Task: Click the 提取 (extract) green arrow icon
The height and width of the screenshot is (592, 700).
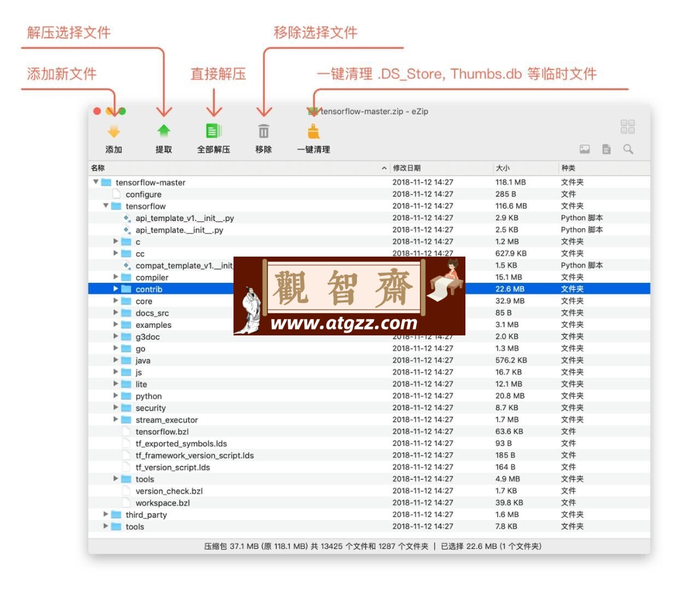Action: [x=164, y=131]
